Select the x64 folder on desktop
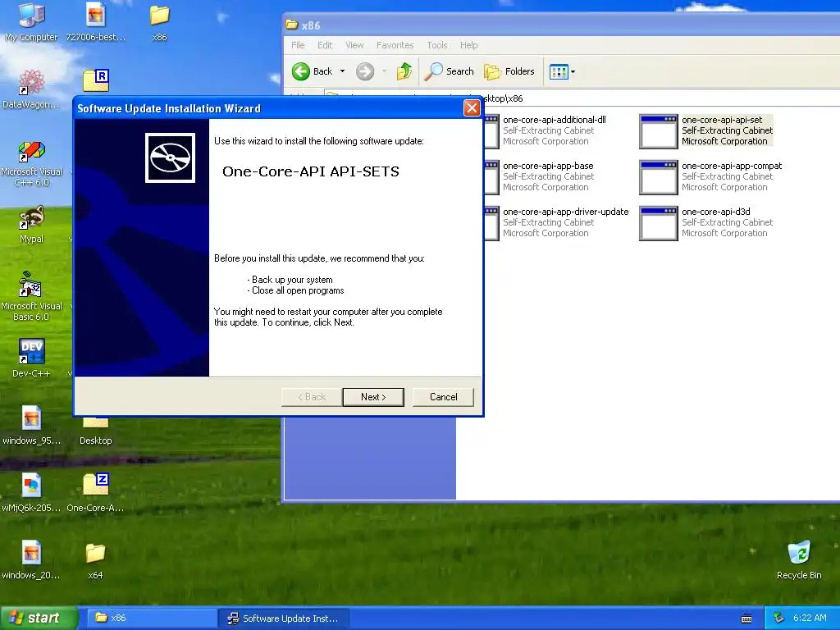The width and height of the screenshot is (840, 630). click(95, 560)
